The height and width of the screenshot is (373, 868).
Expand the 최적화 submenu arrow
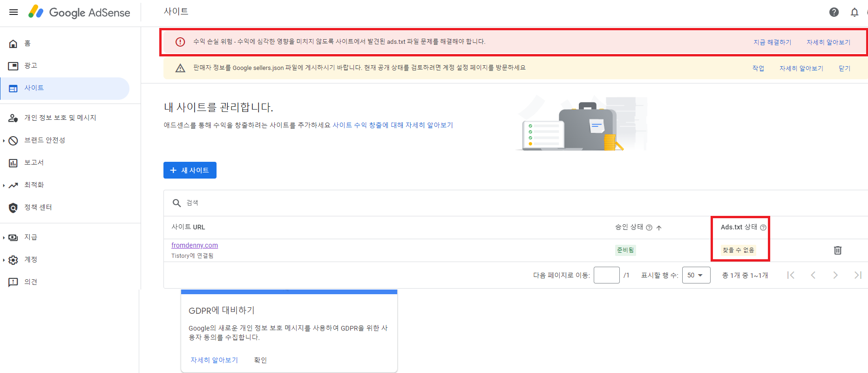coord(4,185)
